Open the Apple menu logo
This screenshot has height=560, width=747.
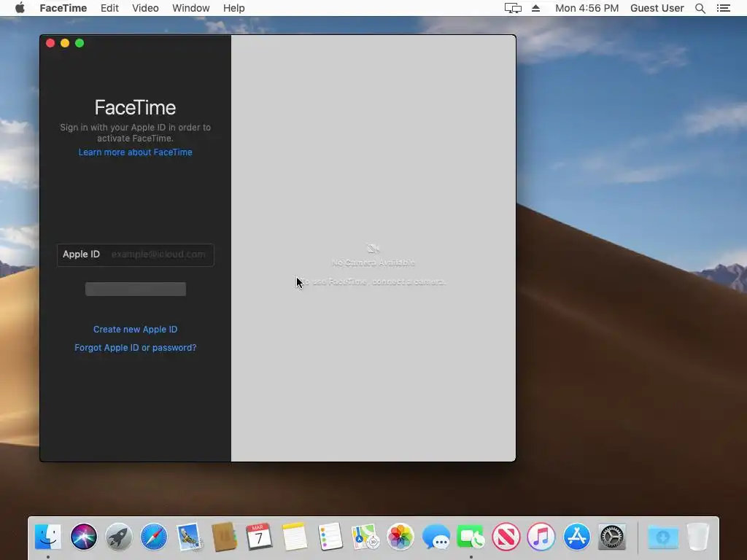point(20,8)
